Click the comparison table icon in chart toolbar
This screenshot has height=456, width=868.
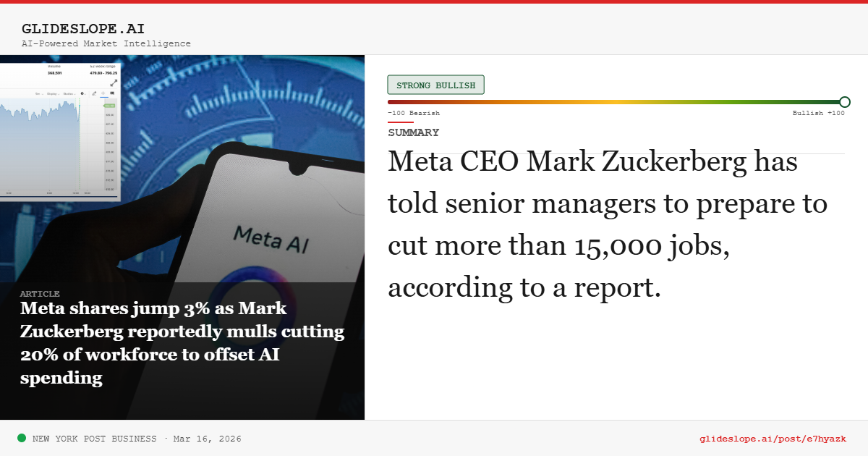[x=112, y=93]
